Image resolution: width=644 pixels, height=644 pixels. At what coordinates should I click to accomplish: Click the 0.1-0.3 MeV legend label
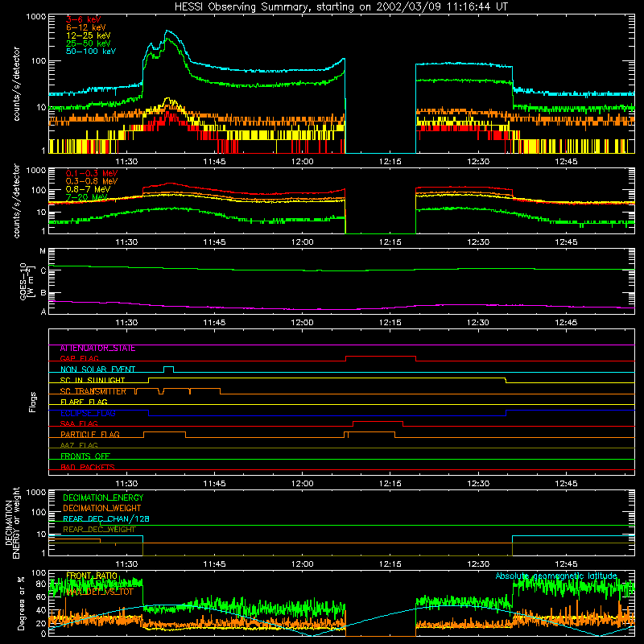click(x=92, y=173)
